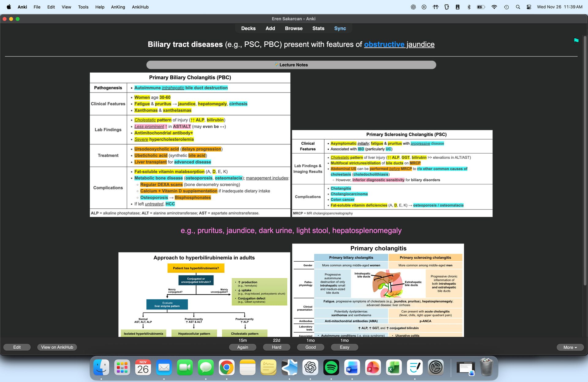Open System Settings from the dock

tap(435, 367)
